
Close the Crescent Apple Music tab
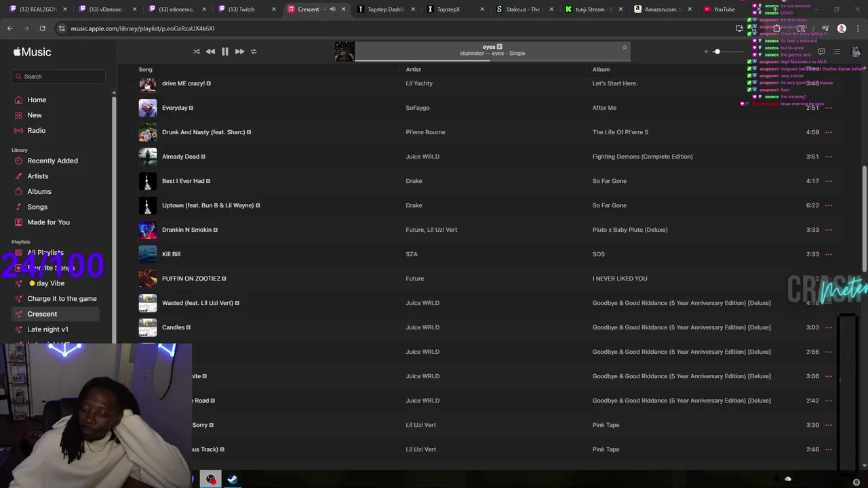[343, 9]
